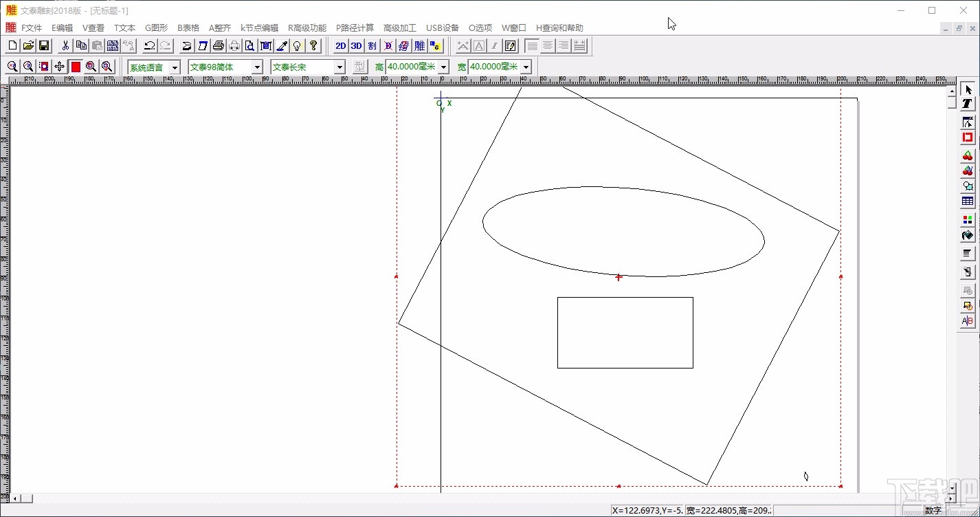
Task: Open the G图形 menu
Action: click(156, 28)
